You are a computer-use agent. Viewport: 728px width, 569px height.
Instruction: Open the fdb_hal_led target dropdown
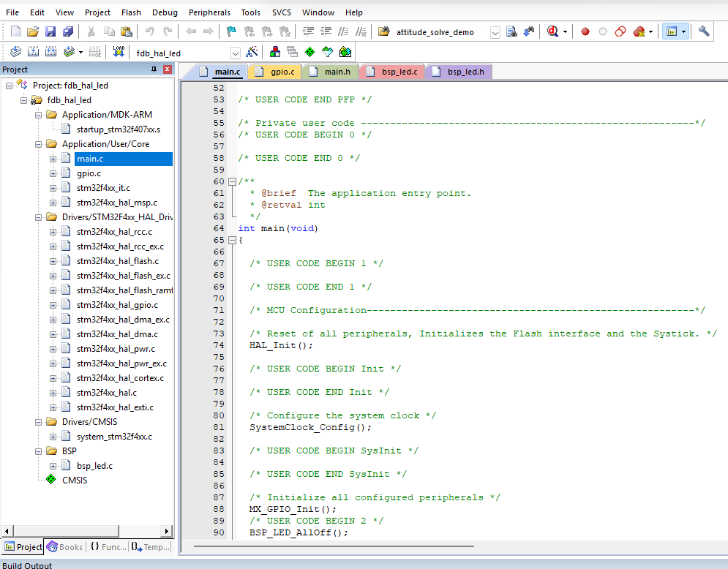[235, 53]
